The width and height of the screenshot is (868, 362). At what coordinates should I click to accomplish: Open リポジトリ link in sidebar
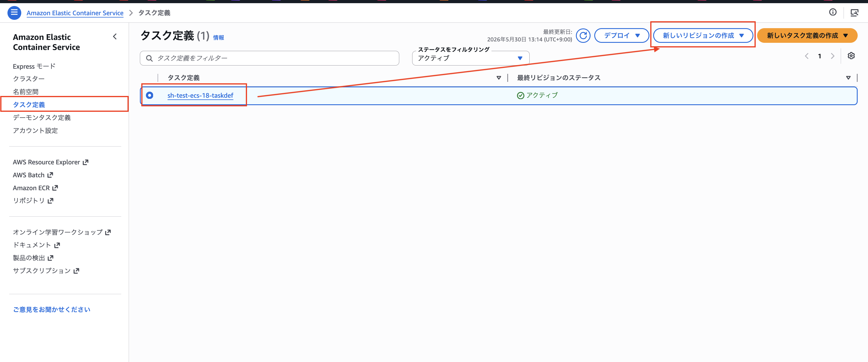(x=29, y=201)
